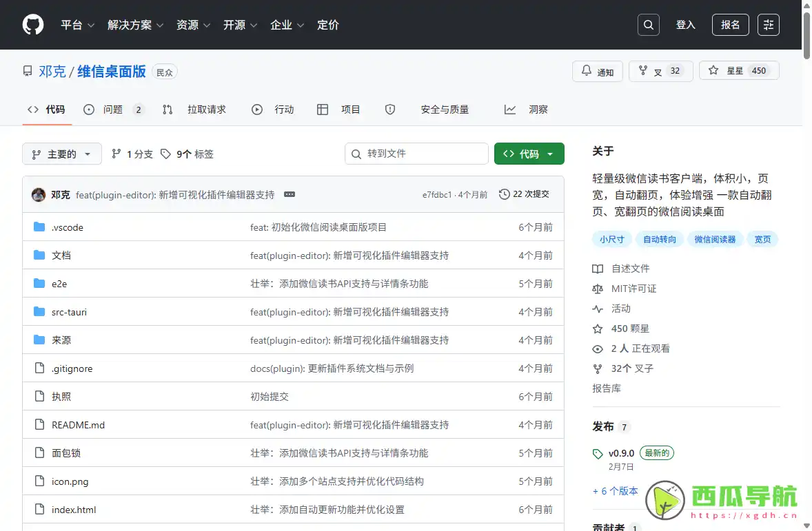Open docs(plugin) commit message for .gitignore
Viewport: 812px width, 531px height.
(x=332, y=368)
